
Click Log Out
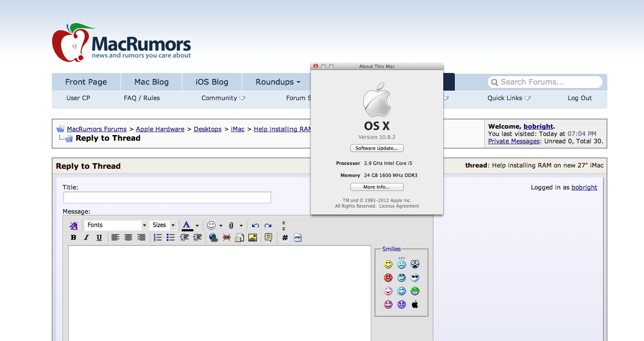[580, 98]
